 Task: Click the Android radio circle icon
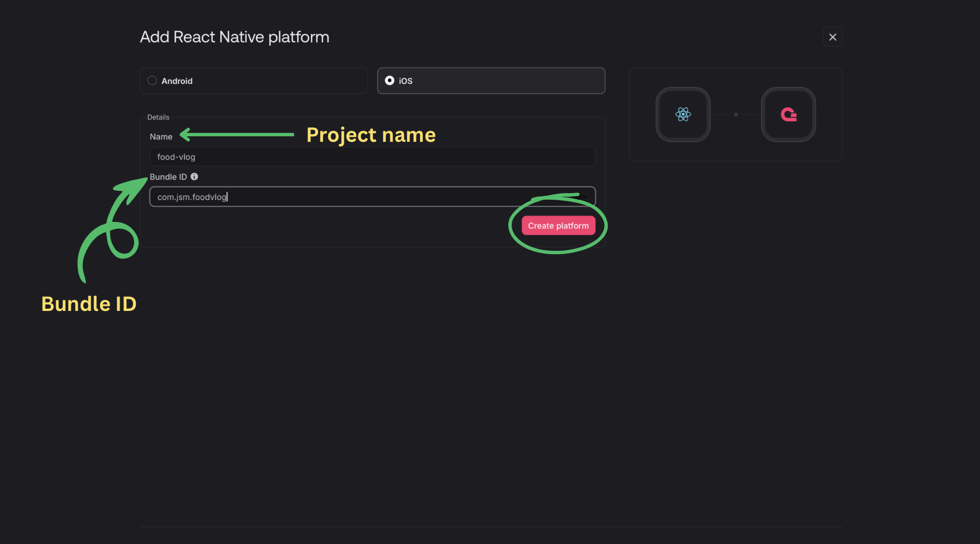151,80
